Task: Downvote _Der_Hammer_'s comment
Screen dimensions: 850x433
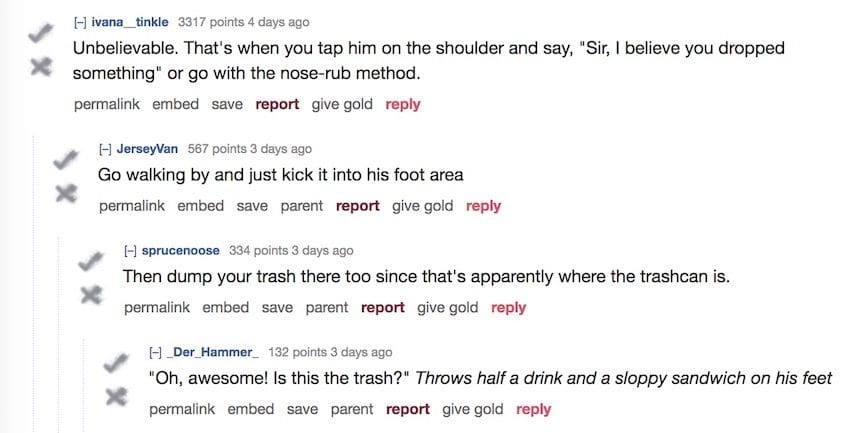Action: (116, 396)
